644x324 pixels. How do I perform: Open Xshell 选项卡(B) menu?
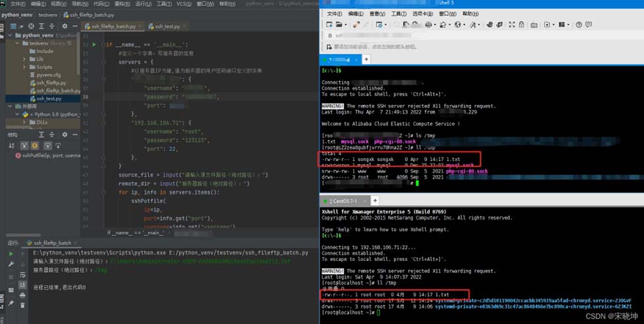(x=423, y=14)
